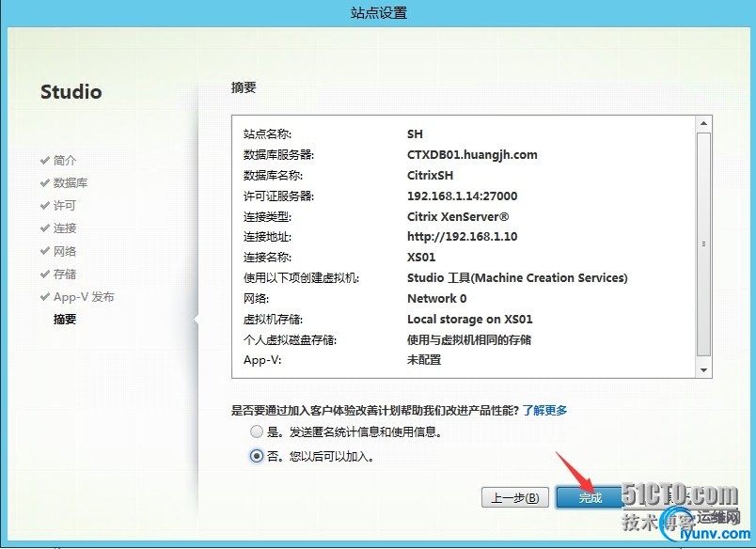Click the Studio 工具(Machine Creation Services) value
The image size is (756, 549).
pyautogui.click(x=517, y=277)
